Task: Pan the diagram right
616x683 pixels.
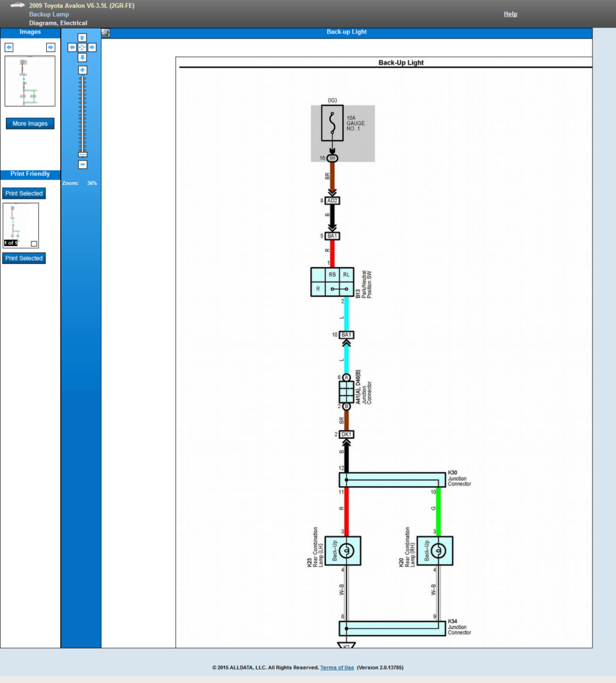Action: click(92, 47)
